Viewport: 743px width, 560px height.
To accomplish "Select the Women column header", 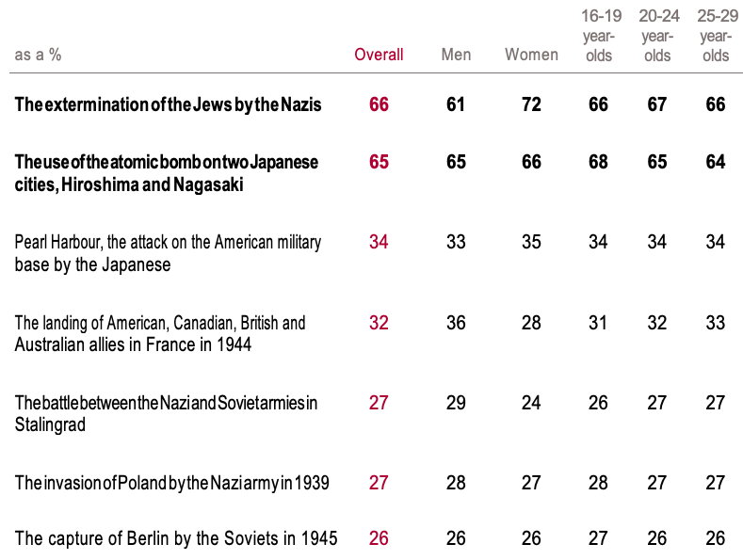I will click(531, 55).
